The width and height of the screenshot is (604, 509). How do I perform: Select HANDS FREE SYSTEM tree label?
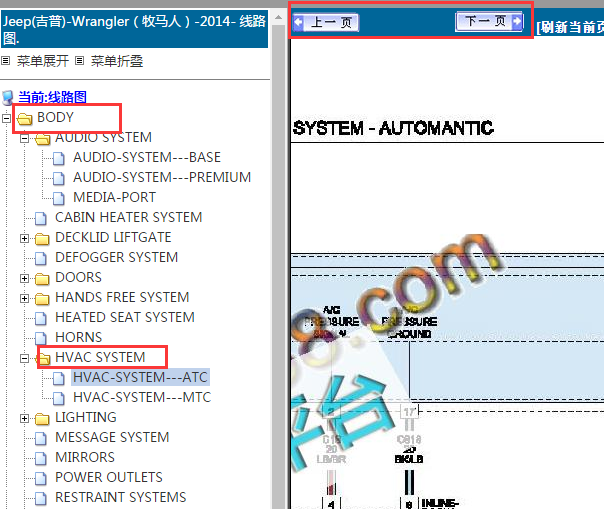tap(122, 297)
